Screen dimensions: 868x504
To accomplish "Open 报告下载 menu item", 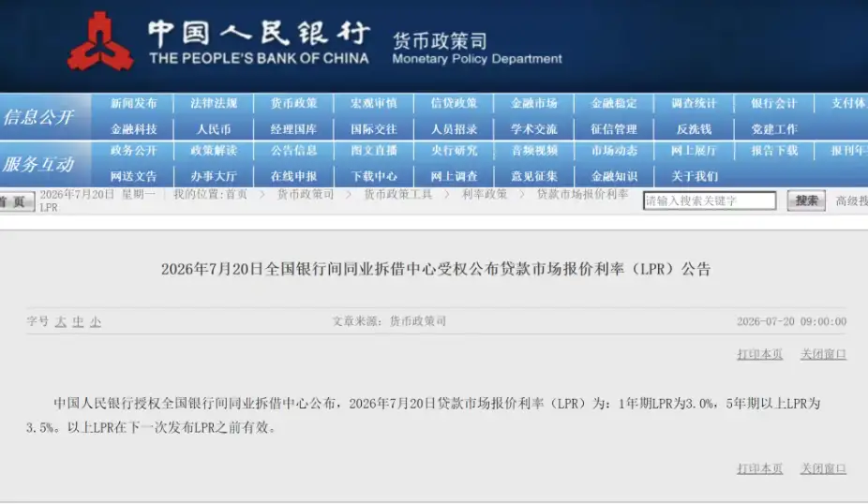I will pyautogui.click(x=774, y=151).
